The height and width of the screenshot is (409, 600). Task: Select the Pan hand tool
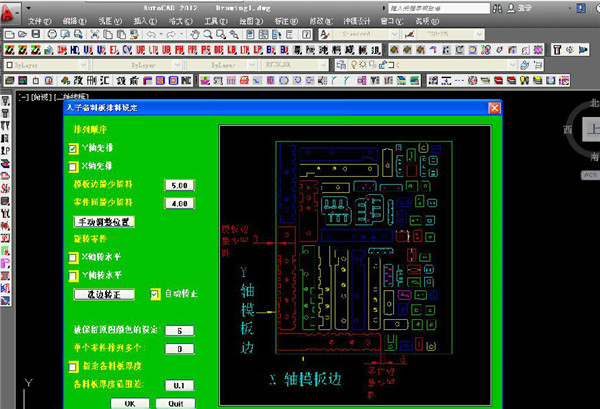pos(195,34)
